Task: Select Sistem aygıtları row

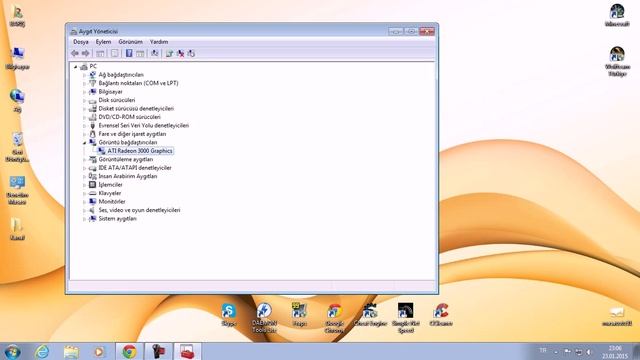Action: click(117, 219)
